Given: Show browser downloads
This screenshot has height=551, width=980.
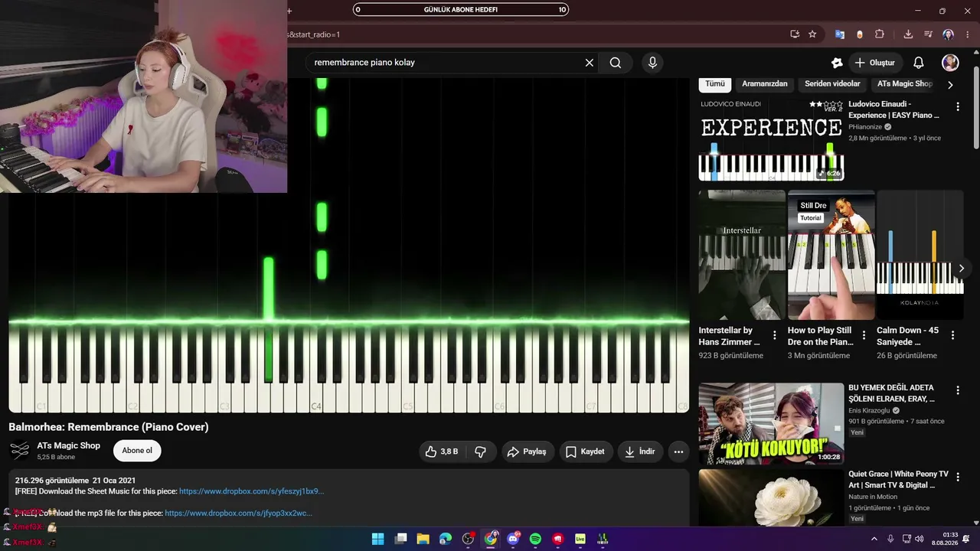Looking at the screenshot, I should click(908, 34).
